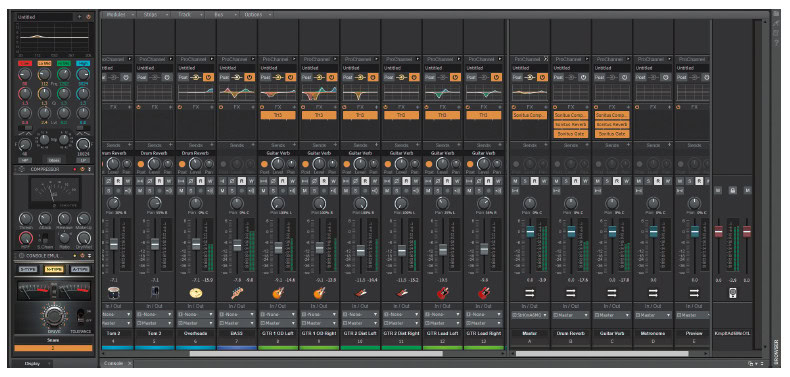Open the Sonitus Gate effect on Drum Reverb bus
Image resolution: width=790 pixels, height=377 pixels.
click(x=571, y=134)
